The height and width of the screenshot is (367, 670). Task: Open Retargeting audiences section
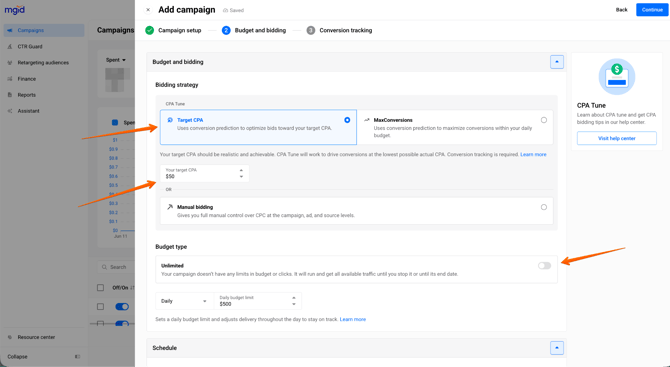click(44, 63)
